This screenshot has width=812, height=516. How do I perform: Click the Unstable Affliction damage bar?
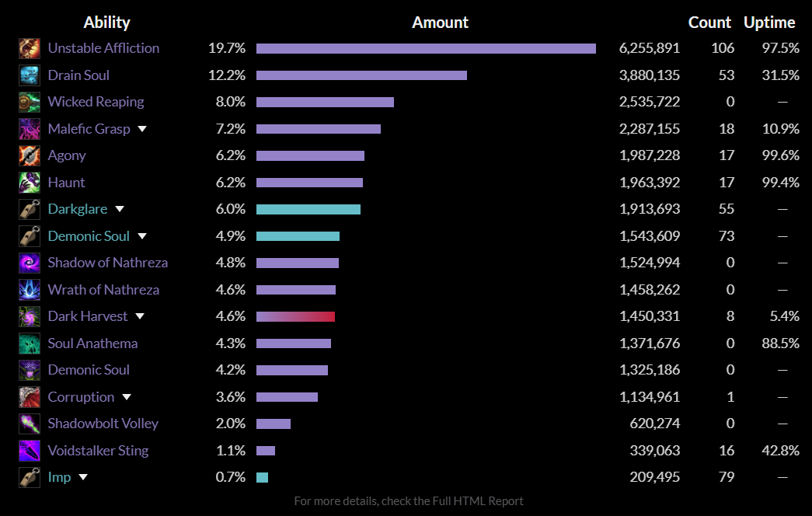(426, 48)
